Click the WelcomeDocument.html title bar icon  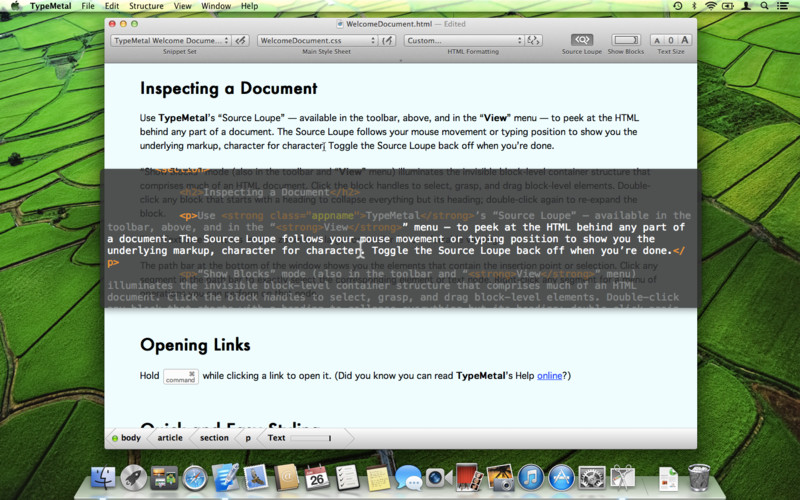pyautogui.click(x=339, y=24)
